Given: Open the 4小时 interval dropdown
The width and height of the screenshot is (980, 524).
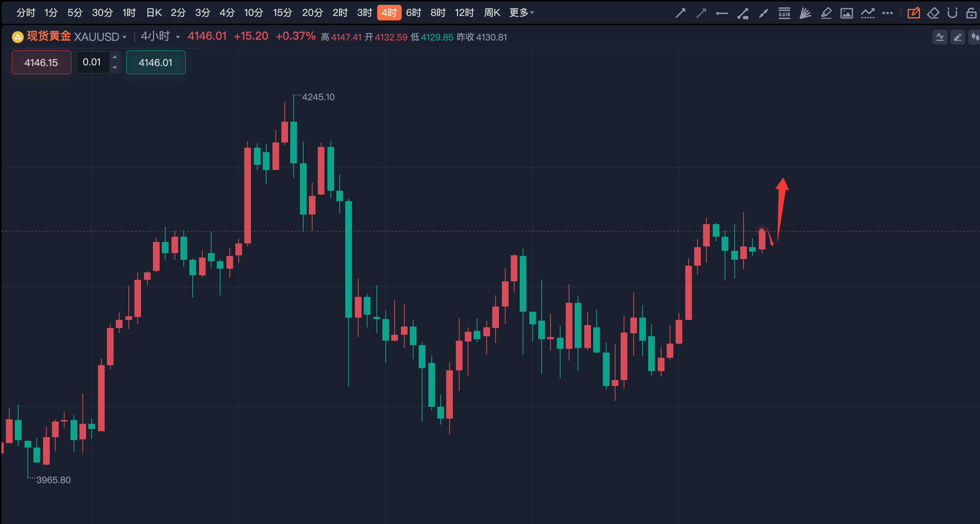Looking at the screenshot, I should [160, 37].
